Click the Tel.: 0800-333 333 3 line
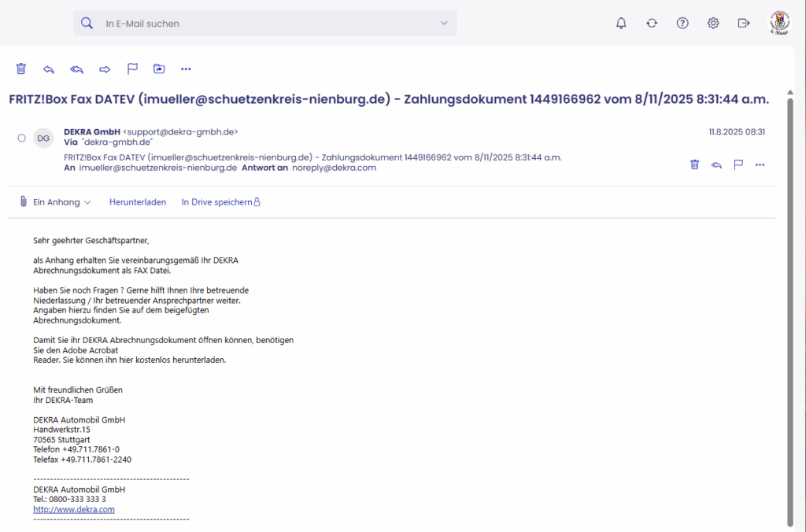The image size is (806, 532). (x=70, y=499)
